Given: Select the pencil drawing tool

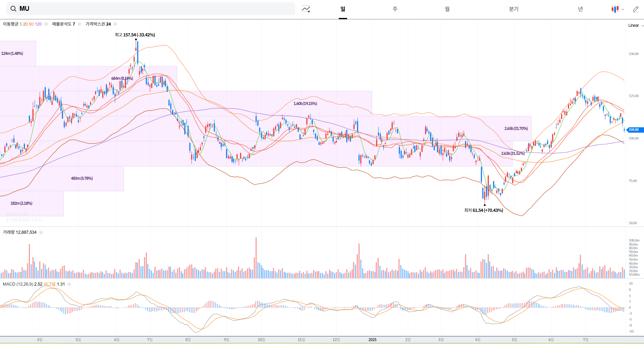Looking at the screenshot, I should 636,9.
